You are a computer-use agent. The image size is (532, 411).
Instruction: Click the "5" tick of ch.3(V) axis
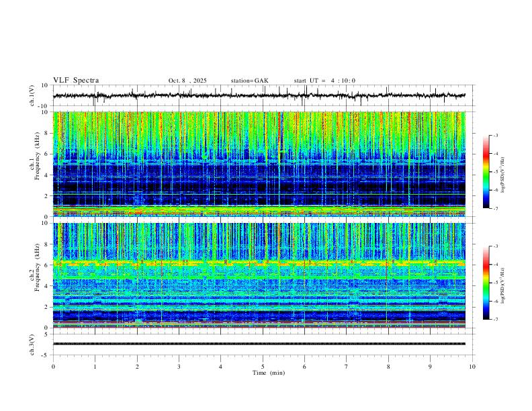[x=47, y=334]
